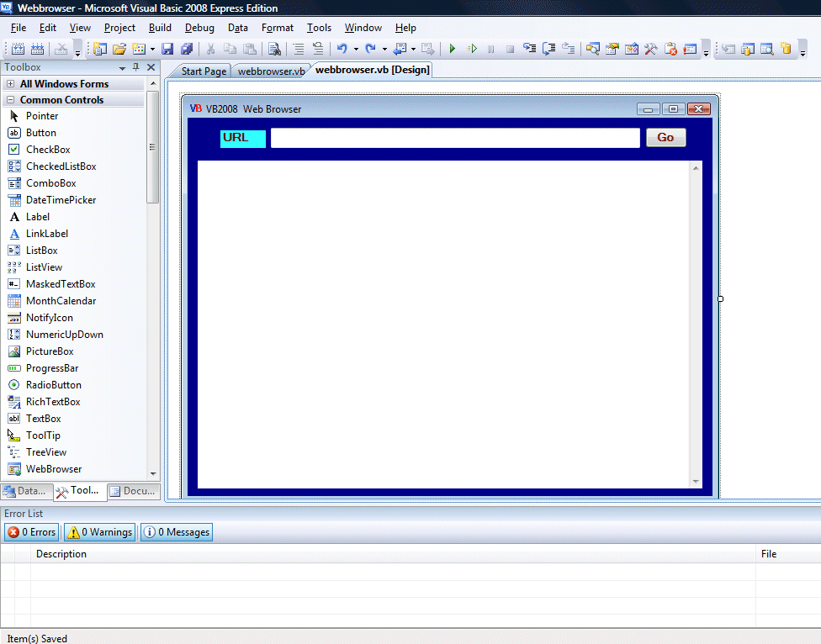Click the URL address field on the form
This screenshot has height=644, width=821.
(x=455, y=137)
